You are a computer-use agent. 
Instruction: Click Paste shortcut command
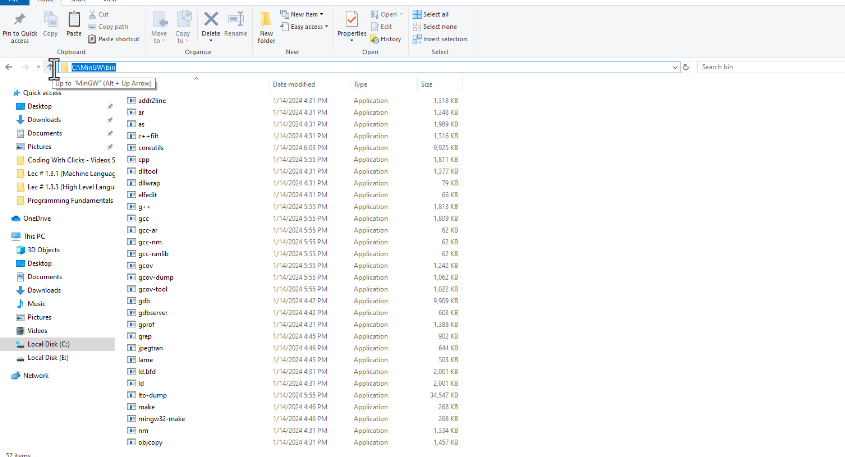coord(114,39)
